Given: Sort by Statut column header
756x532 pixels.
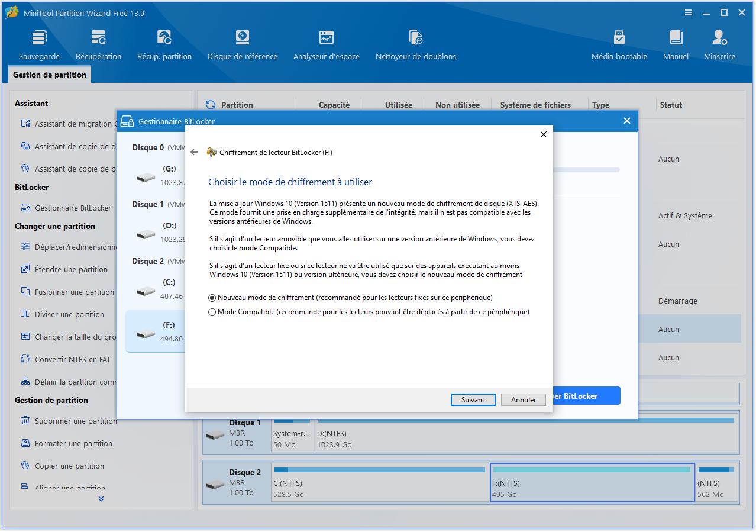Looking at the screenshot, I should (671, 105).
